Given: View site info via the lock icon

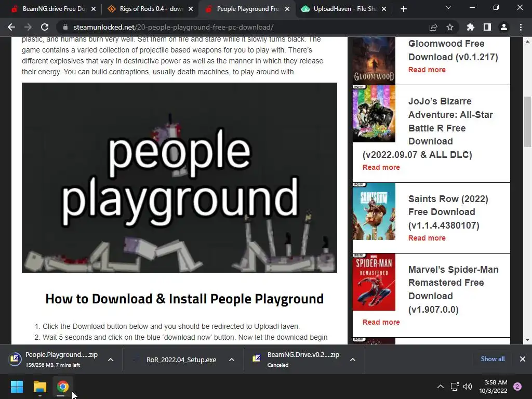Looking at the screenshot, I should (x=65, y=27).
